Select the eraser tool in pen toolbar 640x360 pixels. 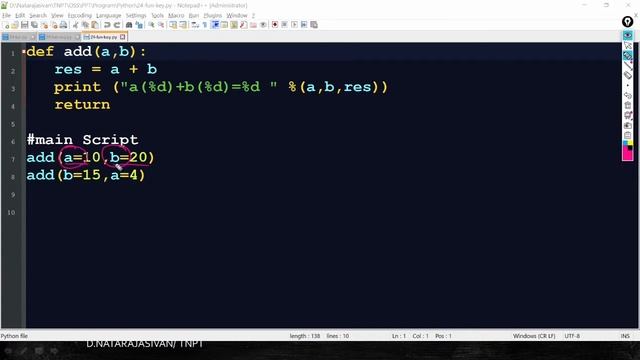point(628,75)
